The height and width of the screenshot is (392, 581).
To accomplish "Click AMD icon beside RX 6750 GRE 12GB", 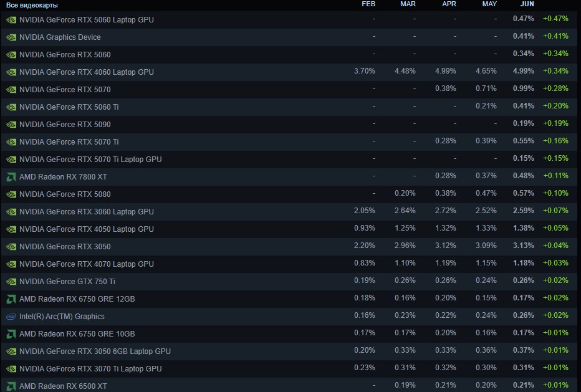I will click(x=11, y=299).
